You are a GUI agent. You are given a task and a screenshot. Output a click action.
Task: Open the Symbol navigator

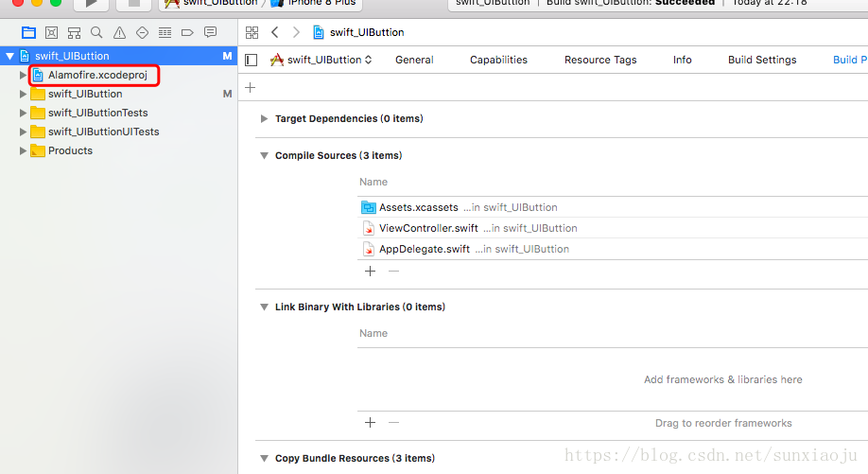point(74,33)
